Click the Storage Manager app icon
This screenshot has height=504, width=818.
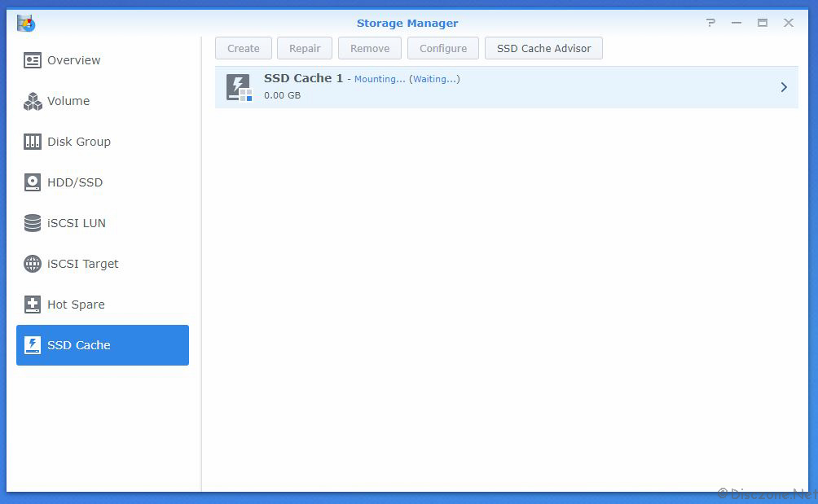(x=25, y=24)
